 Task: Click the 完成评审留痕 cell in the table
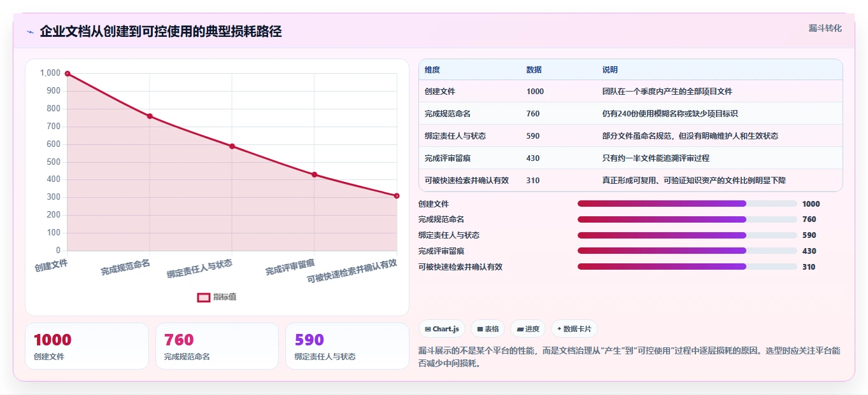point(448,158)
